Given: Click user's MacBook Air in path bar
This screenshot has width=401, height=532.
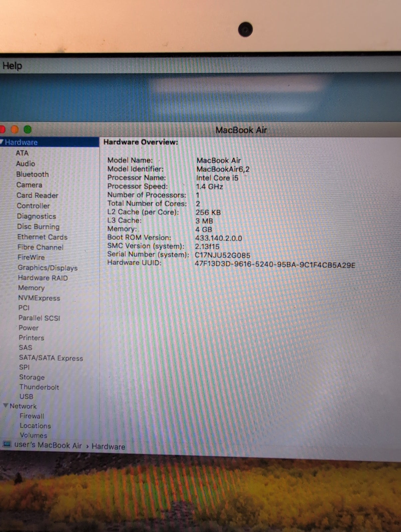Looking at the screenshot, I should [x=48, y=446].
